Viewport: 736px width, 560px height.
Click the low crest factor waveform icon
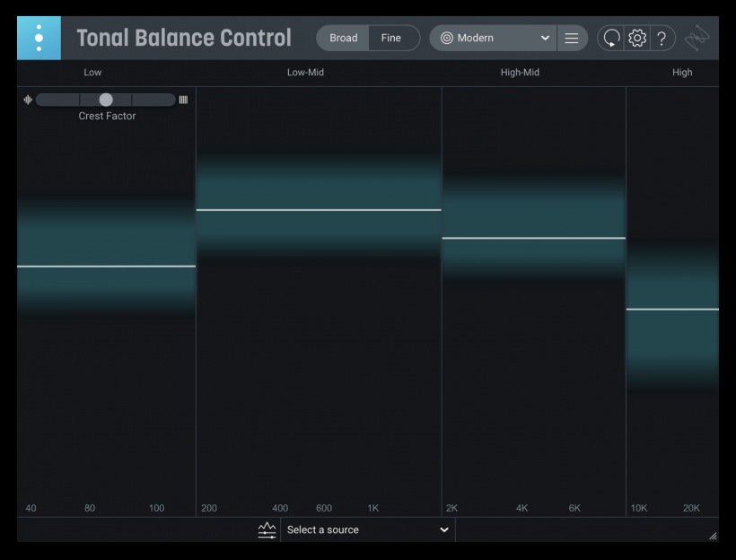[28, 100]
